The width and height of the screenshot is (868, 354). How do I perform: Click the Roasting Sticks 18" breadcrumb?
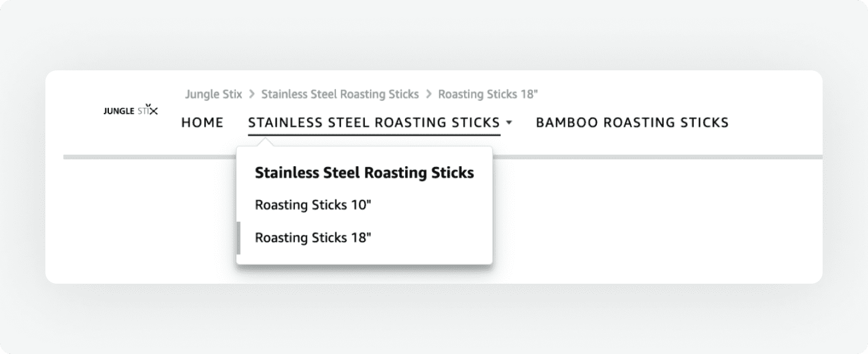click(488, 94)
